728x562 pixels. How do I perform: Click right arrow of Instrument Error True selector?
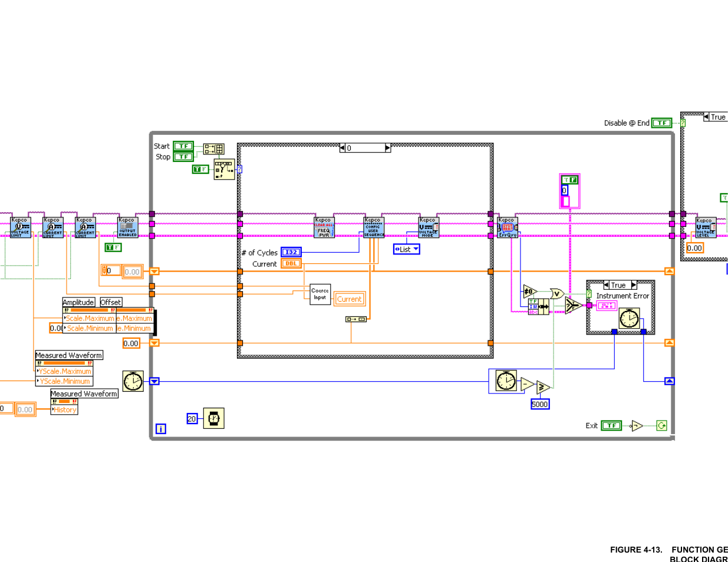pyautogui.click(x=634, y=285)
